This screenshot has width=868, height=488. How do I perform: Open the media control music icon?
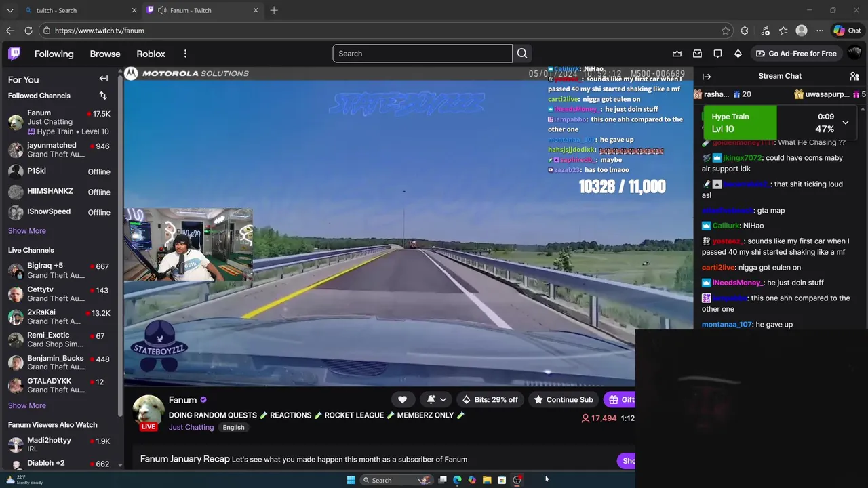coord(766,30)
